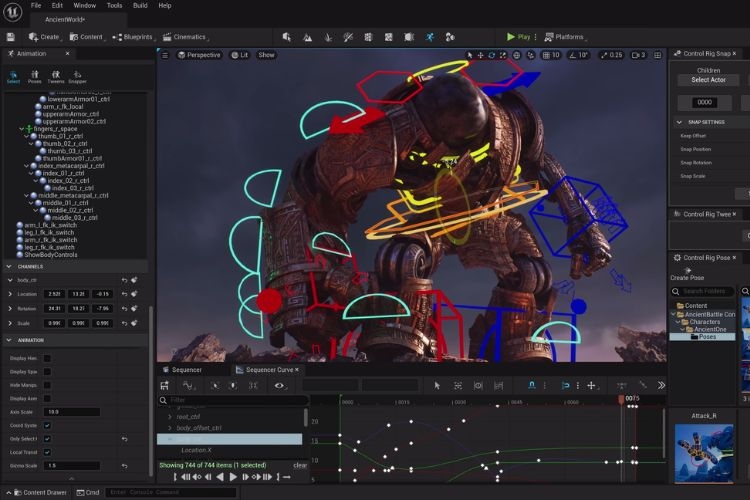Choose the Select tool in Animation panel
The width and height of the screenshot is (750, 500).
point(13,77)
